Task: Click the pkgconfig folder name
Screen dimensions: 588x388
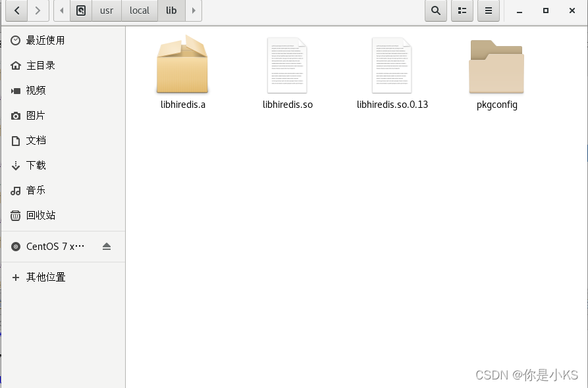Action: [497, 105]
